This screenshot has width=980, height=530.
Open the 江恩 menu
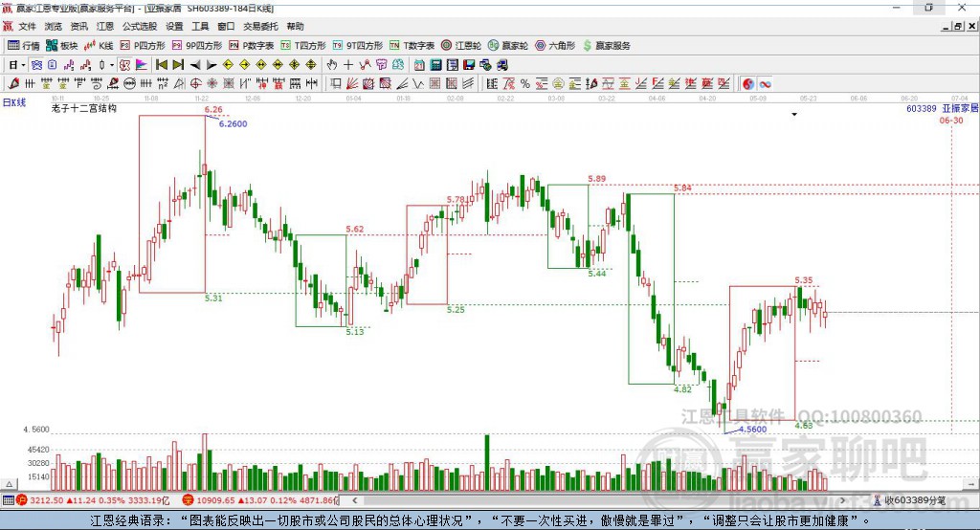pos(105,26)
